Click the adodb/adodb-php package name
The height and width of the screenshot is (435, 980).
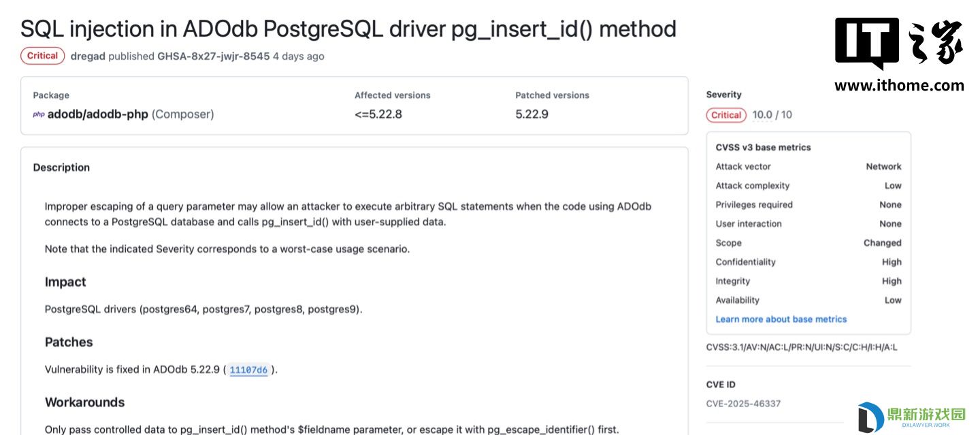point(97,114)
